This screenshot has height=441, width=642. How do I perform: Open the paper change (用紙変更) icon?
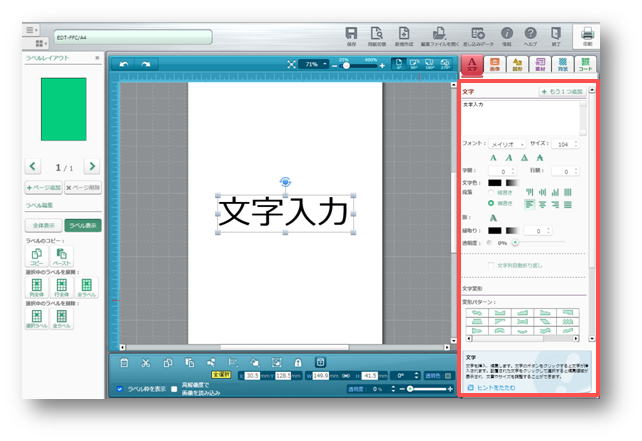click(376, 34)
